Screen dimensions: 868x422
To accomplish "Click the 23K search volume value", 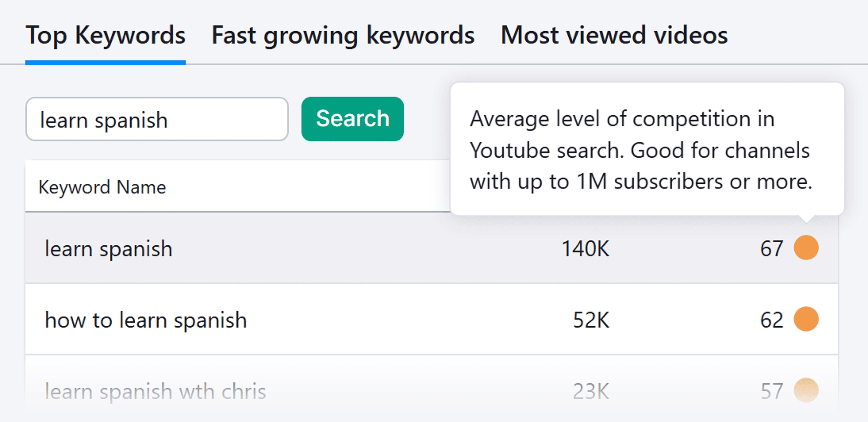I will click(x=591, y=391).
